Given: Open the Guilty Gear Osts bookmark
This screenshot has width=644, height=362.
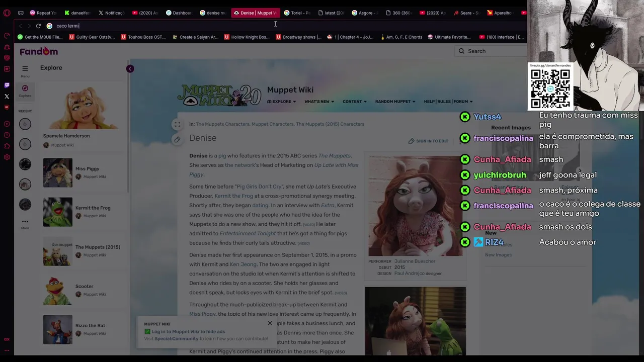Looking at the screenshot, I should point(92,37).
